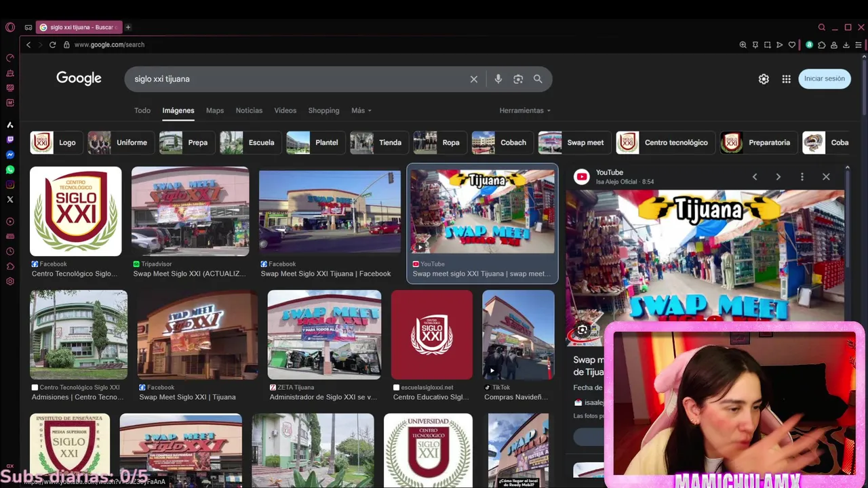Show the previous image in preview panel

pos(754,176)
